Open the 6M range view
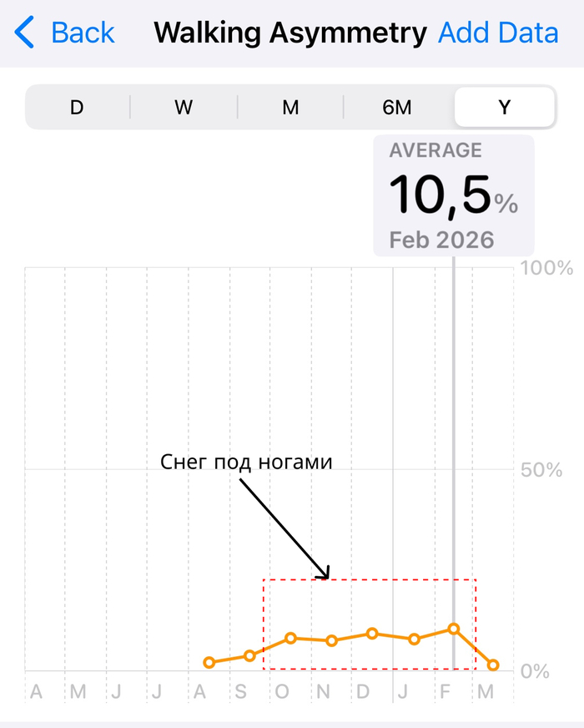The height and width of the screenshot is (728, 584). pyautogui.click(x=397, y=108)
